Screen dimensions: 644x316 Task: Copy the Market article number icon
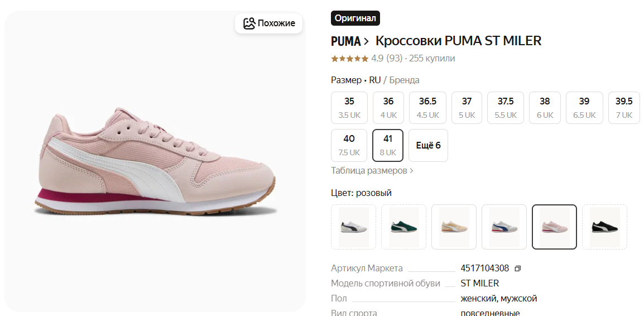click(x=517, y=269)
